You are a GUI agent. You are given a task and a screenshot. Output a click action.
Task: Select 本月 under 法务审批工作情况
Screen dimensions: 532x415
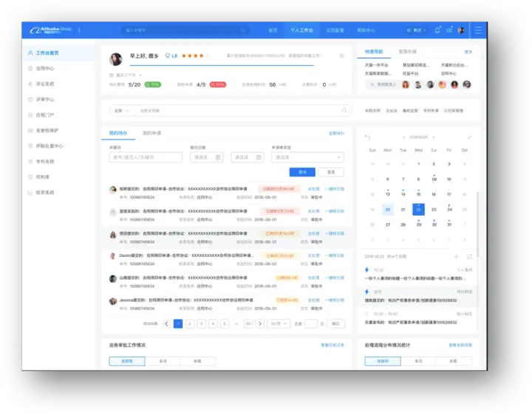[163, 361]
